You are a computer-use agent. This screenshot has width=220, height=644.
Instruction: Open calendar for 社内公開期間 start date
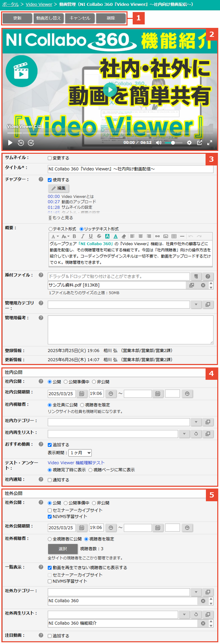point(81,394)
